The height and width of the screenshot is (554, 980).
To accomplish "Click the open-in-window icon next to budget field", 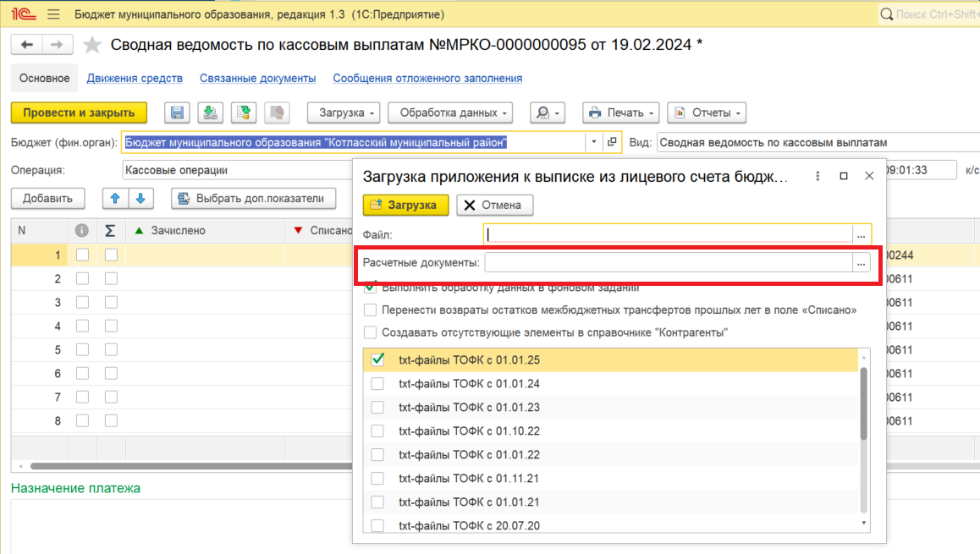I will point(612,142).
